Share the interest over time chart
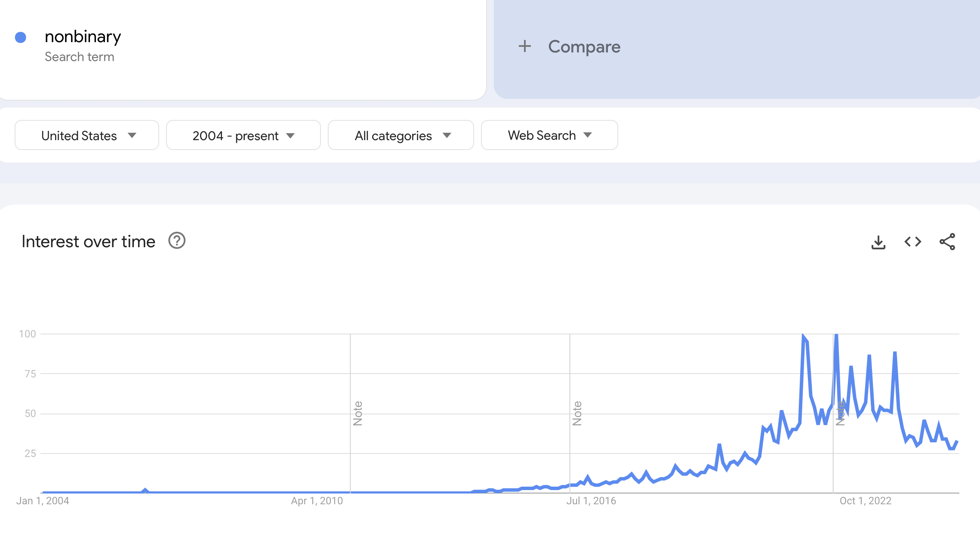Image resolution: width=980 pixels, height=558 pixels. click(x=947, y=242)
